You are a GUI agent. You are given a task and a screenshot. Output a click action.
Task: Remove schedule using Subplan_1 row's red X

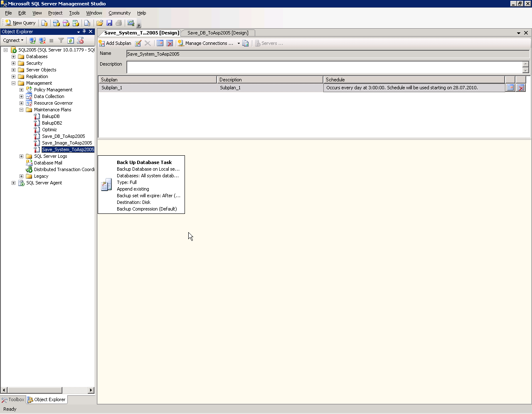coord(521,88)
